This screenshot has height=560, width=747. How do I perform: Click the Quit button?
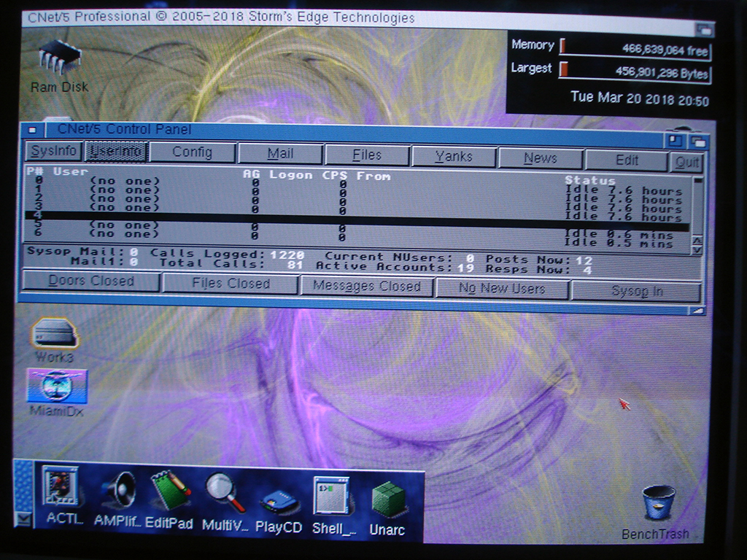(686, 162)
